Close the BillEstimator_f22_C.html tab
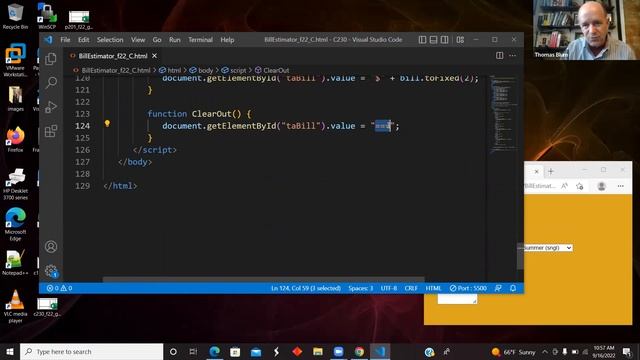This screenshot has width=640, height=360. coord(154,56)
